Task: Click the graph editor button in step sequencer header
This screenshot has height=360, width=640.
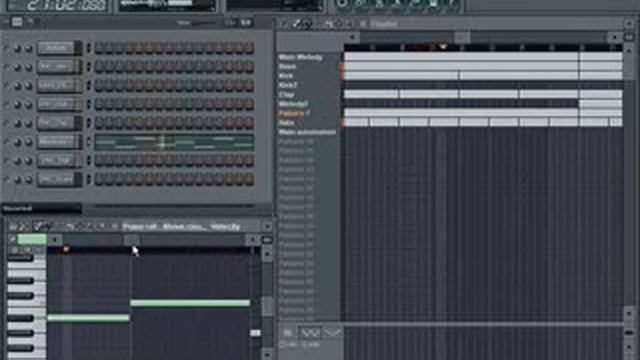Action: 246,23
